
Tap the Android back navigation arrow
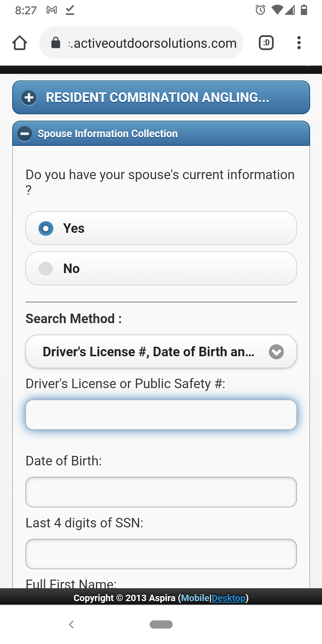click(71, 624)
